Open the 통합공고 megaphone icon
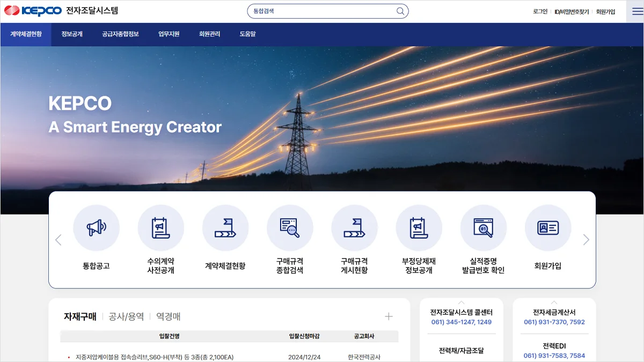644x362 pixels. [97, 228]
